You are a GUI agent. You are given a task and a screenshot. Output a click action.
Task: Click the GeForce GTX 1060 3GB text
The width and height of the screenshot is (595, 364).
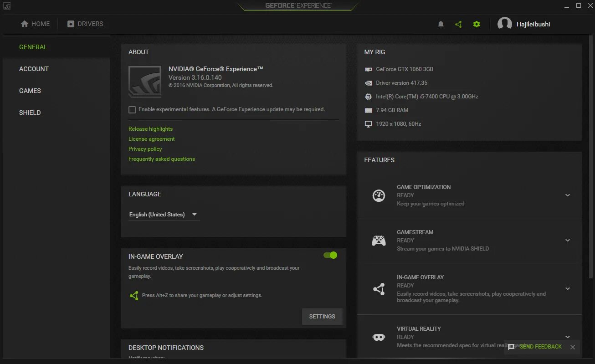coord(405,69)
